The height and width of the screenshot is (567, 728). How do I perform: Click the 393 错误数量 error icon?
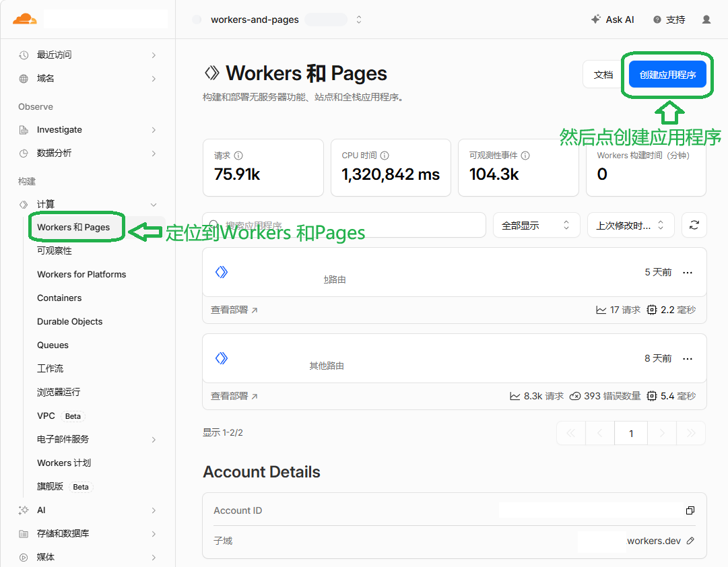pyautogui.click(x=574, y=396)
